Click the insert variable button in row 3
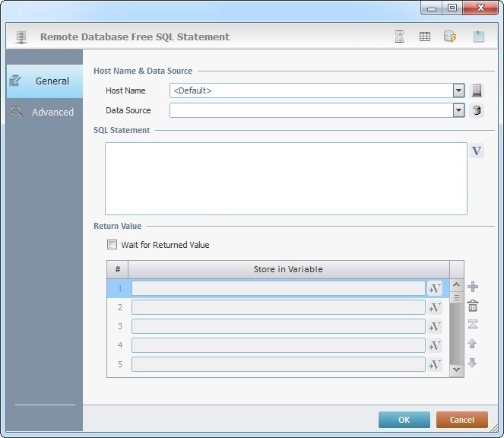This screenshot has height=438, width=504. coord(435,327)
